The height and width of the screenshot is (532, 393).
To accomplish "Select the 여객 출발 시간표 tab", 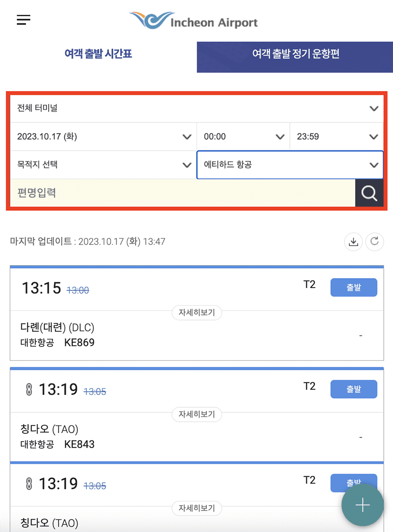I will 98,54.
